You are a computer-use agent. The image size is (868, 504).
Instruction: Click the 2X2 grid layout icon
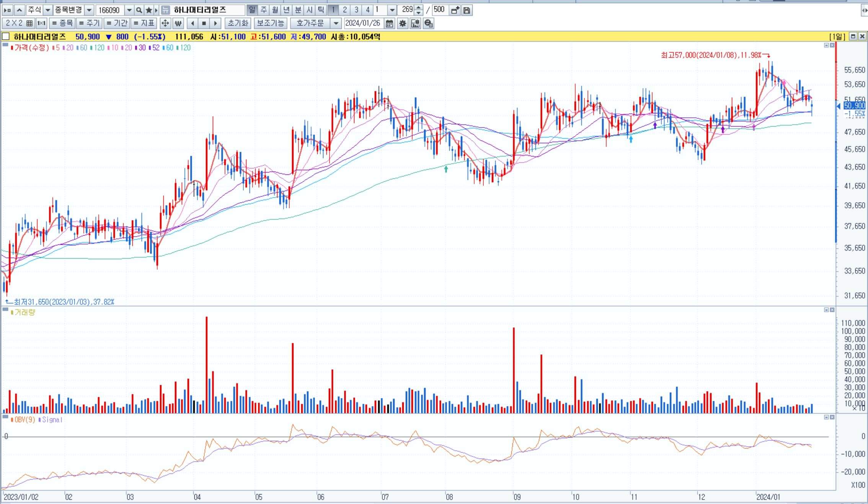[19, 23]
